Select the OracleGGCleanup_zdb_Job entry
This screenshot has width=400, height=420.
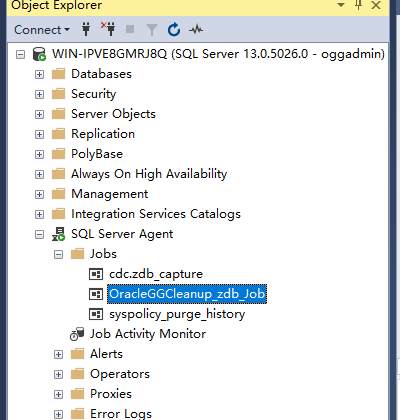point(187,294)
